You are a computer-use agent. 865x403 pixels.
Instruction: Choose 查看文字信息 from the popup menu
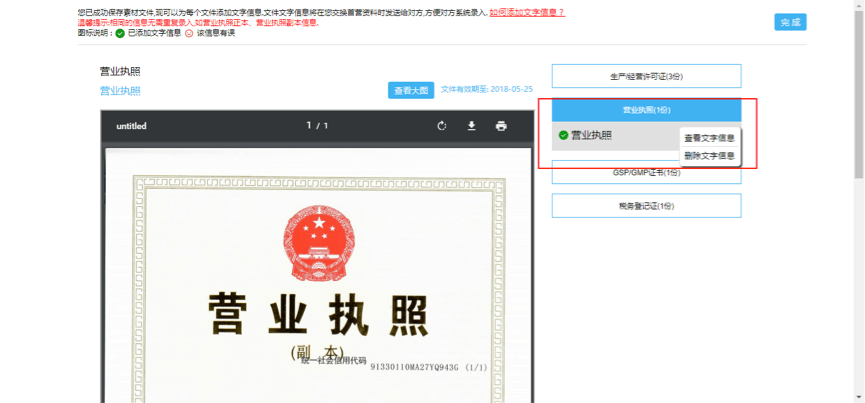coord(709,138)
